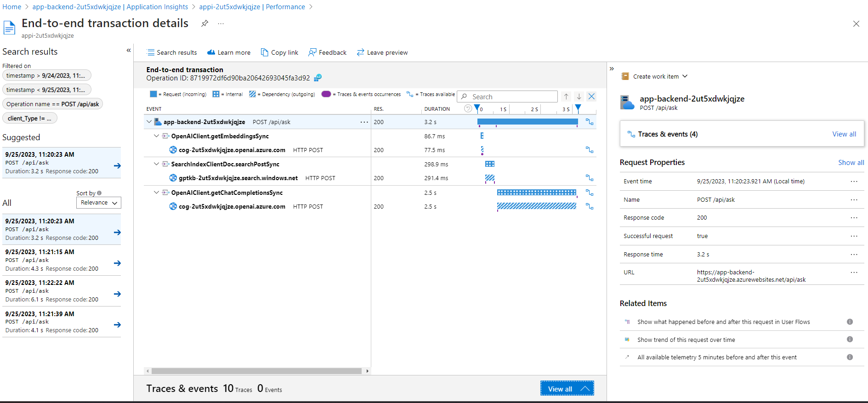Jump to next search match arrow
This screenshot has width=868, height=403.
579,96
